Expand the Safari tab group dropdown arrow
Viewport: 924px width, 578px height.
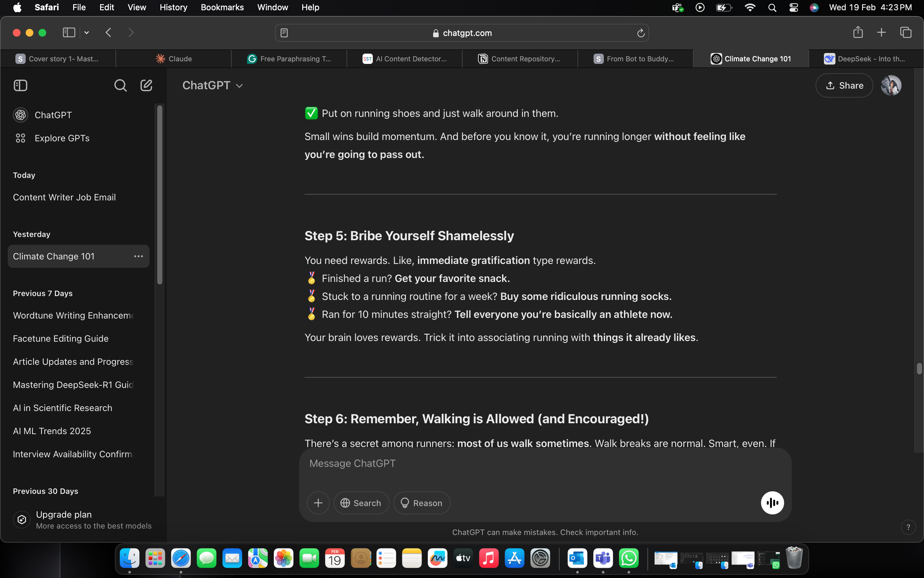pyautogui.click(x=87, y=32)
